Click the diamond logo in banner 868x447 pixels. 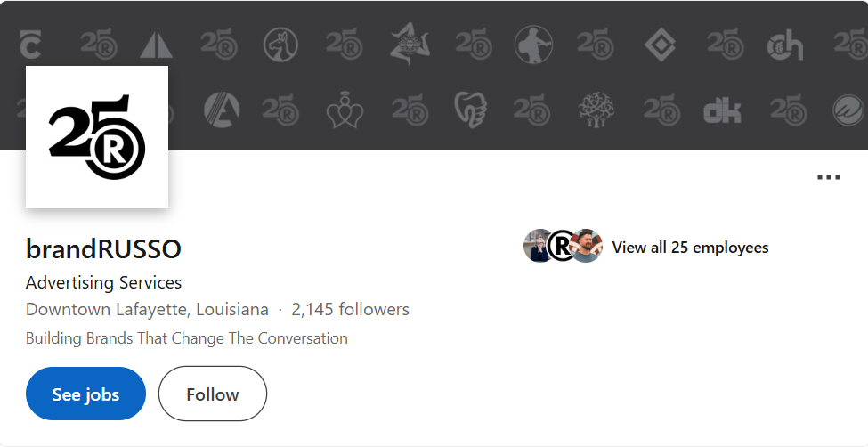pos(660,45)
